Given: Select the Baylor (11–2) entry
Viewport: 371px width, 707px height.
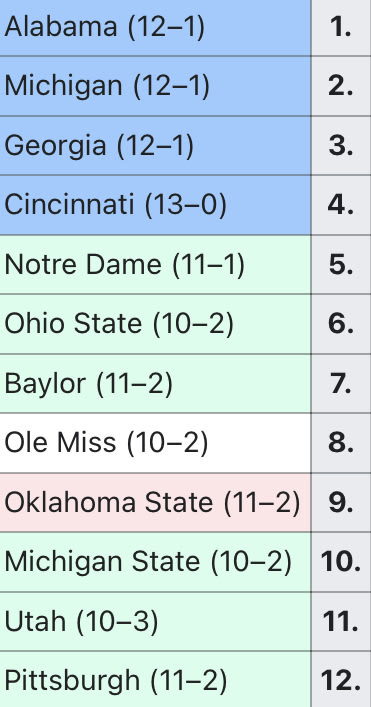Looking at the screenshot, I should pyautogui.click(x=155, y=384).
